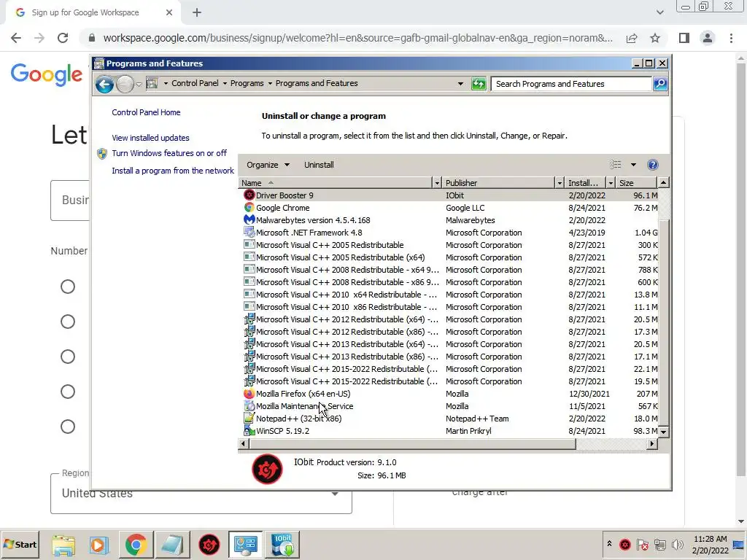
Task: Click the Uninstall toolbar button
Action: pyautogui.click(x=319, y=165)
